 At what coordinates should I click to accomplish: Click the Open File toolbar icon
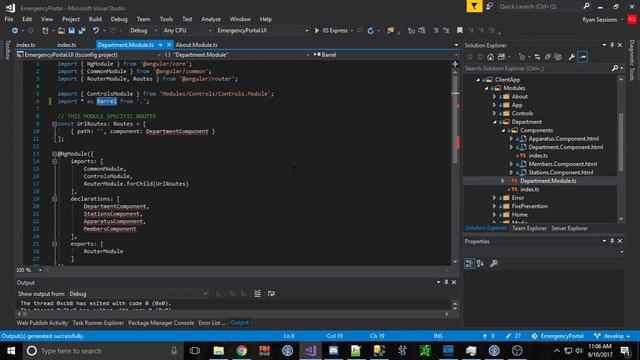click(61, 31)
